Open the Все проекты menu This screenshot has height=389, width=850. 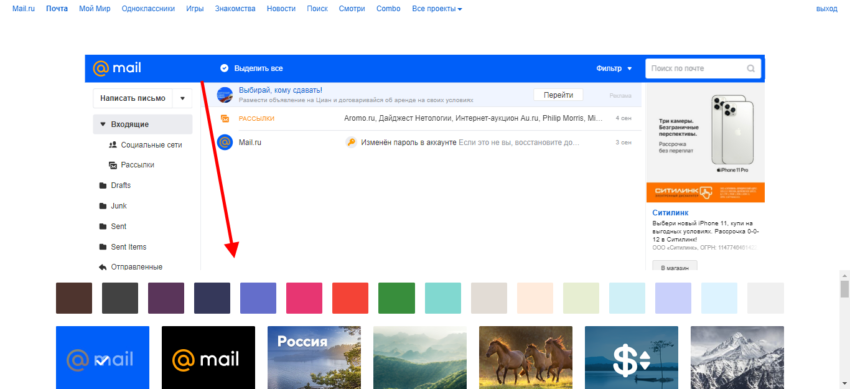(437, 9)
